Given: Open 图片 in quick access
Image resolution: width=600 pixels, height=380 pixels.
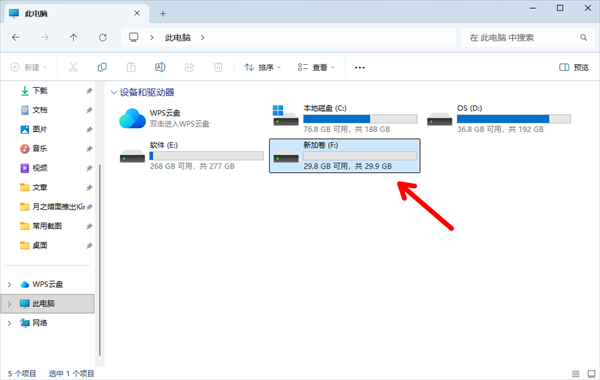Looking at the screenshot, I should (x=40, y=129).
